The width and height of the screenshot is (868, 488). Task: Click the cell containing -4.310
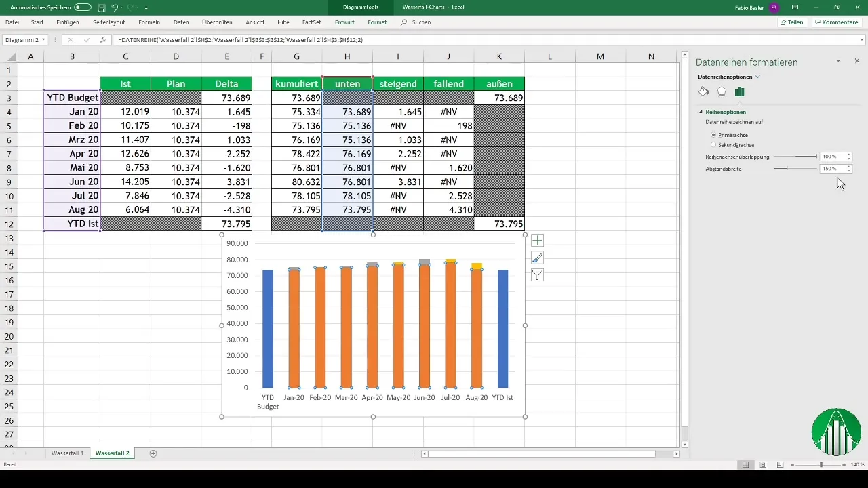click(x=226, y=210)
